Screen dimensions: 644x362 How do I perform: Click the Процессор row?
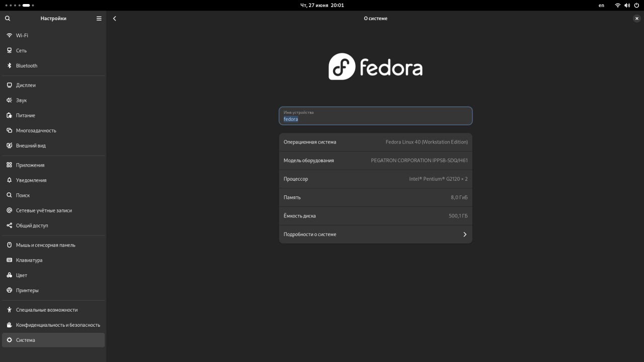click(375, 179)
